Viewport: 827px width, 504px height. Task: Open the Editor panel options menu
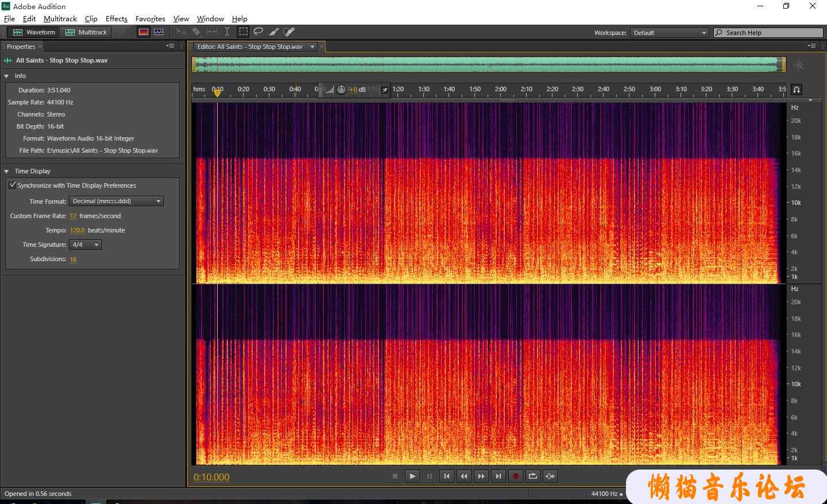(811, 46)
